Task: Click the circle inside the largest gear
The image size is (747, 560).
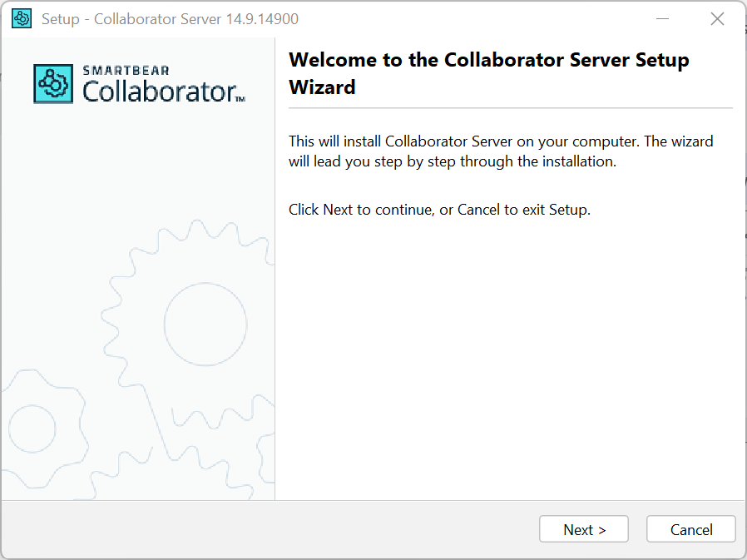Action: (x=205, y=325)
